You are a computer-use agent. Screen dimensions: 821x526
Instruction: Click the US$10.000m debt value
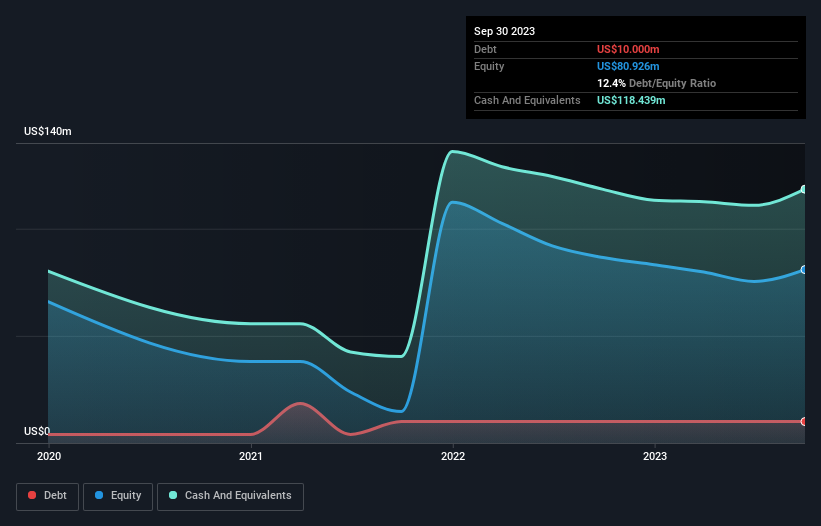(x=628, y=49)
